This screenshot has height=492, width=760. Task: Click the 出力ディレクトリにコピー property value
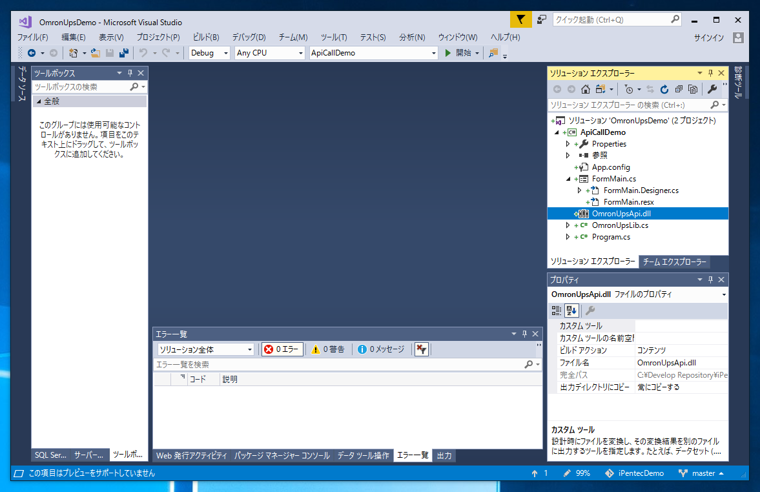pyautogui.click(x=681, y=387)
